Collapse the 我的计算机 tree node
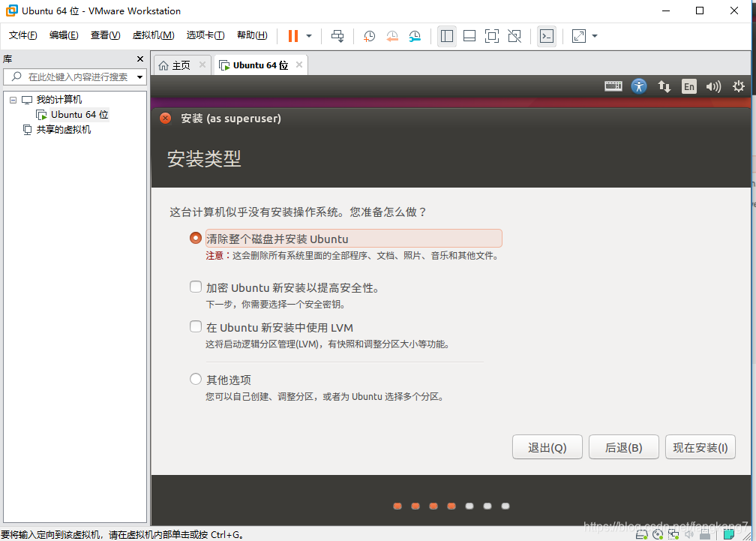This screenshot has height=541, width=756. [13, 99]
